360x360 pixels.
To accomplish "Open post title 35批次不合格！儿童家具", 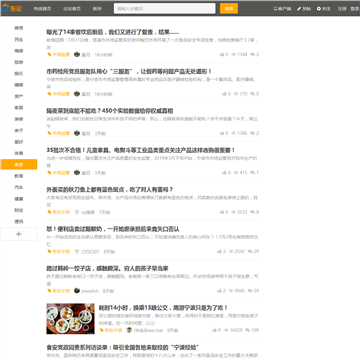I will coord(141,150).
